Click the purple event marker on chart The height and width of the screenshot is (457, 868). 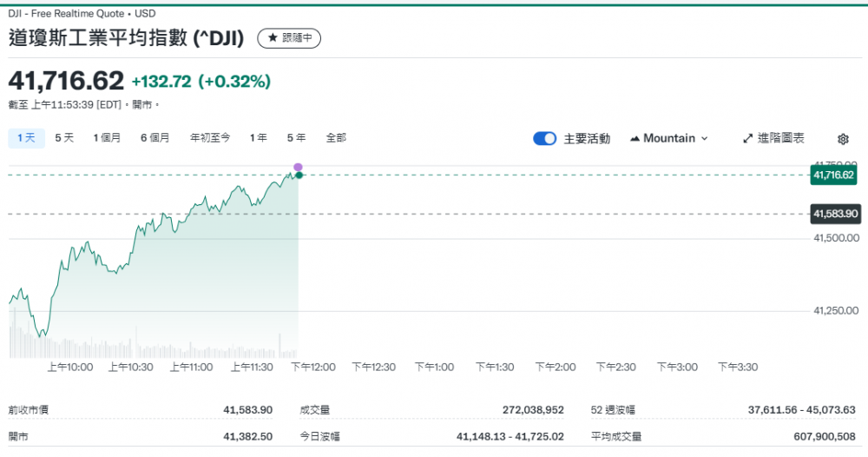pyautogui.click(x=298, y=167)
